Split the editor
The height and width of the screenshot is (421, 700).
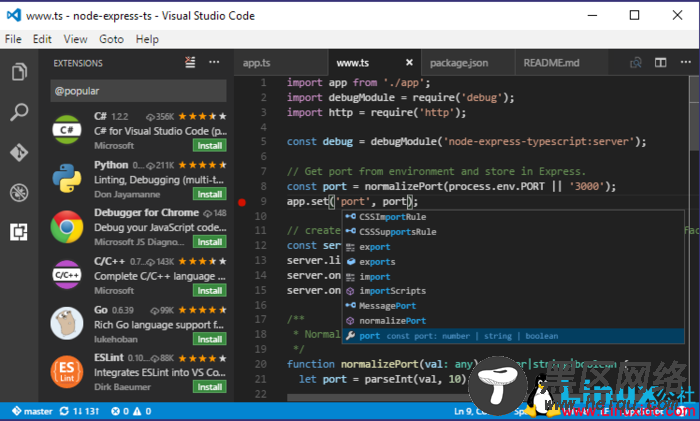[x=661, y=63]
